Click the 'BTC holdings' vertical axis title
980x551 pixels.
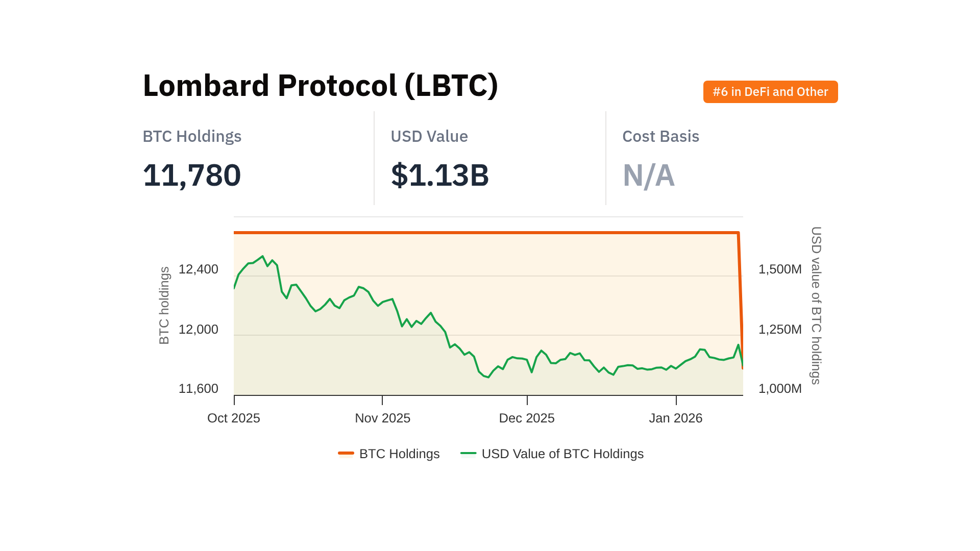point(164,305)
